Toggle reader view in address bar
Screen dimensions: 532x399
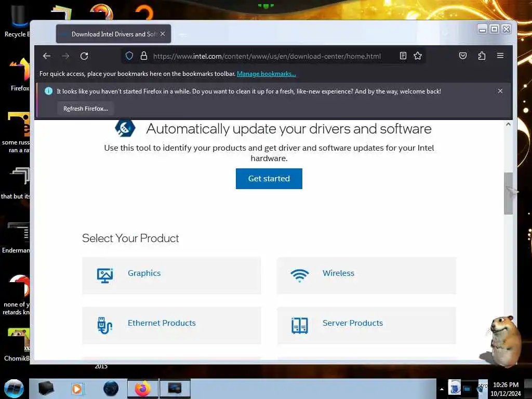403,56
